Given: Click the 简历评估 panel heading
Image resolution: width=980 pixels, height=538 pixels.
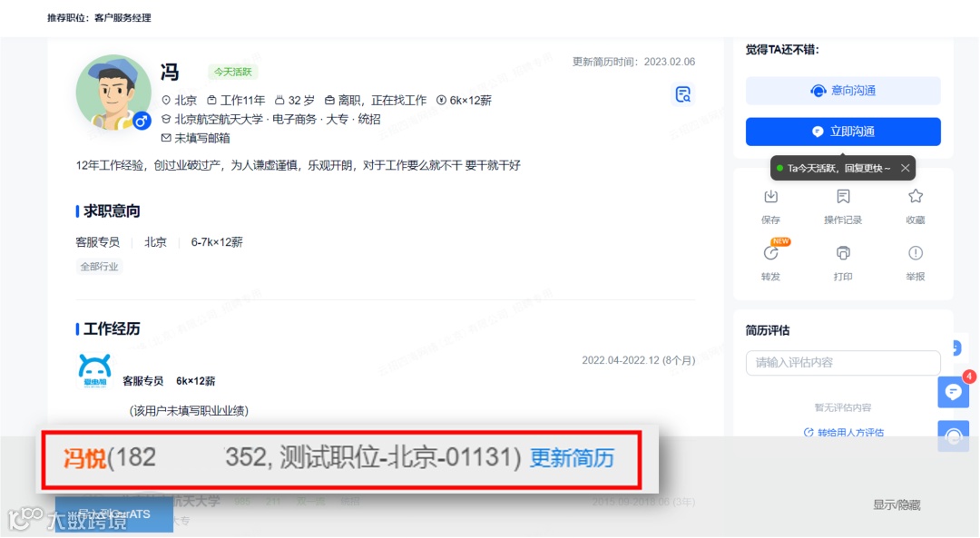Looking at the screenshot, I should pyautogui.click(x=768, y=330).
